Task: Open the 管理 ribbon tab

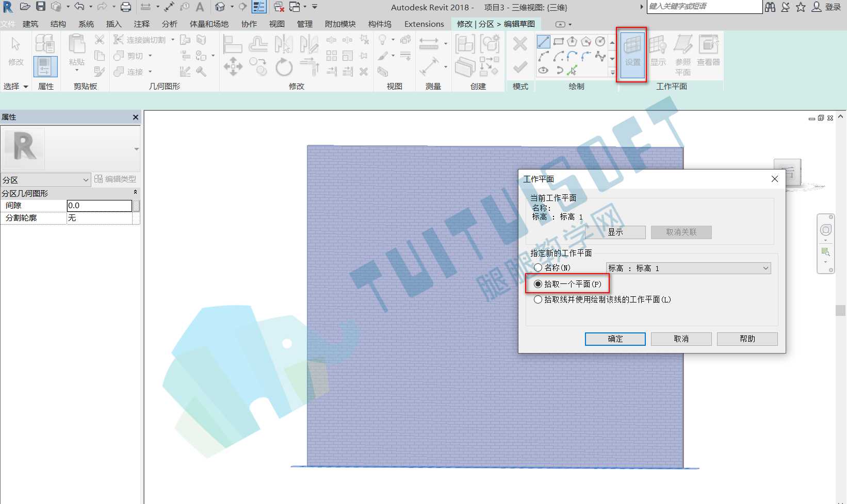Action: (x=305, y=24)
